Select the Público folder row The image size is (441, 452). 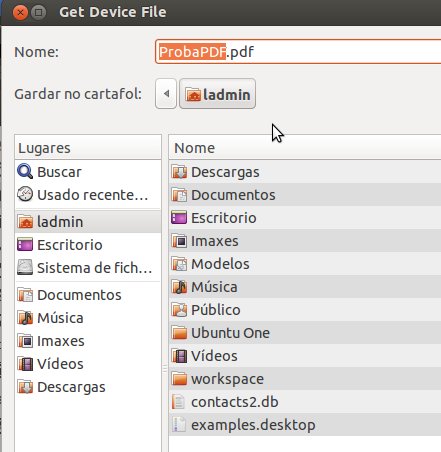coord(305,310)
